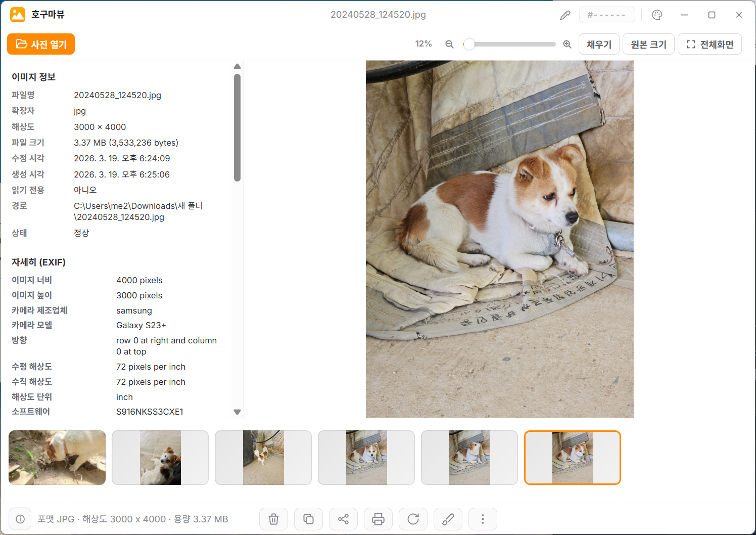
Task: Open the three-dot more options menu
Action: coord(483,519)
